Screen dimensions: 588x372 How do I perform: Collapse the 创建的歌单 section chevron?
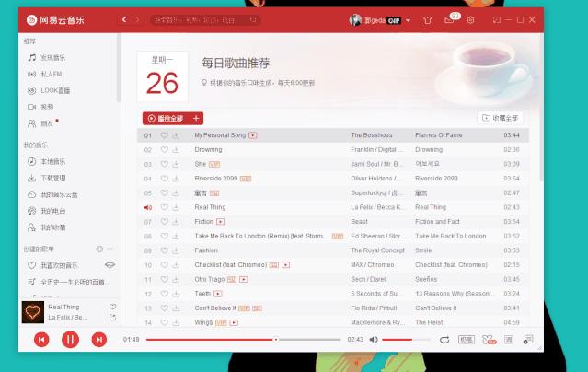[x=110, y=249]
